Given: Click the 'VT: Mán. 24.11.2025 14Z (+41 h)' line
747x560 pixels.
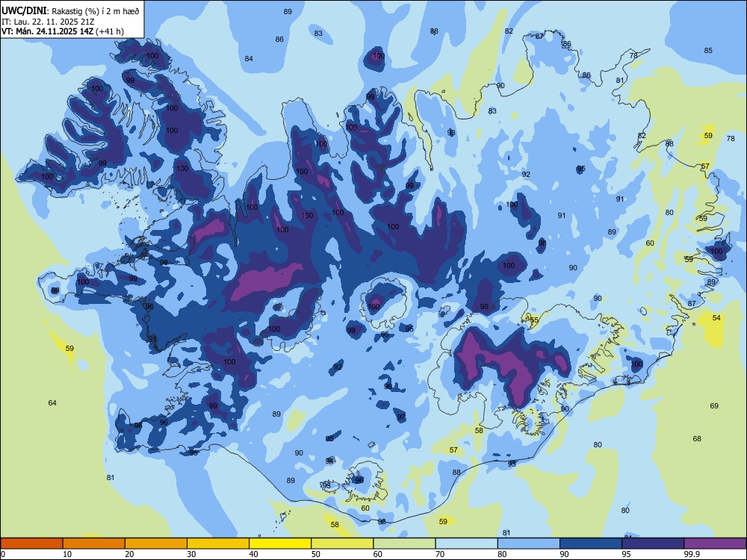Looking at the screenshot, I should coord(63,31).
